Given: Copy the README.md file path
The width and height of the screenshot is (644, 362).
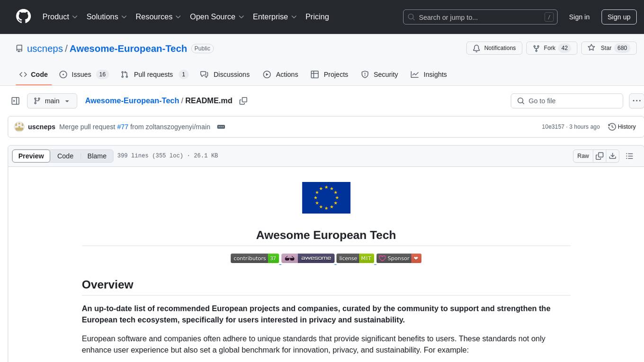Looking at the screenshot, I should [243, 101].
